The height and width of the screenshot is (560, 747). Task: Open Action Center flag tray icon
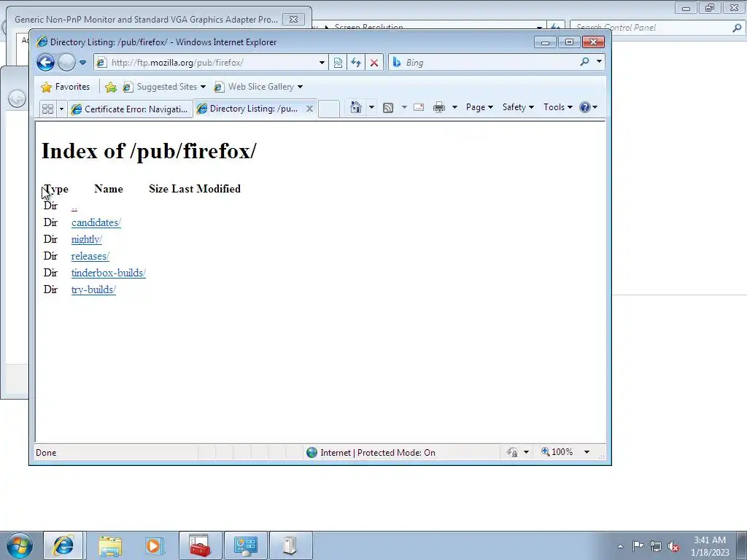coord(638,545)
